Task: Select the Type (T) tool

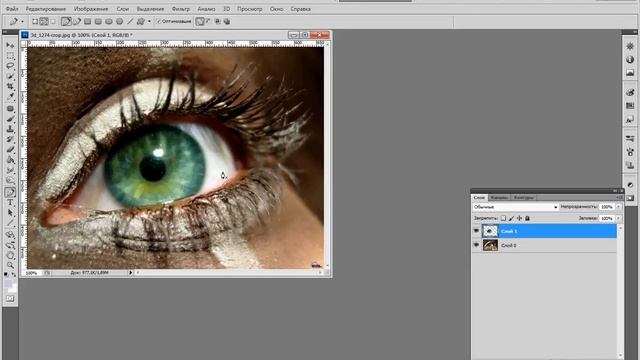Action: coord(10,202)
